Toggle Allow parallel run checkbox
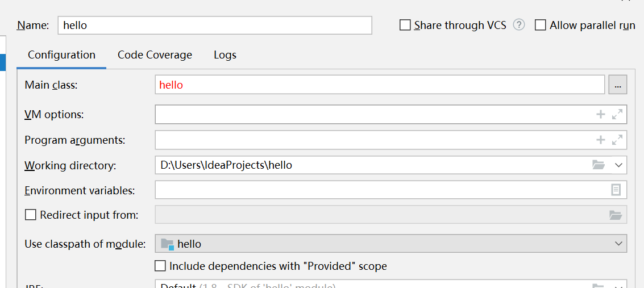 541,25
